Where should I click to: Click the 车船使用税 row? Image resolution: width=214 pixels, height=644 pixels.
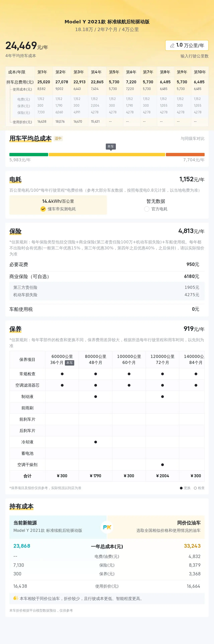pos(107,309)
